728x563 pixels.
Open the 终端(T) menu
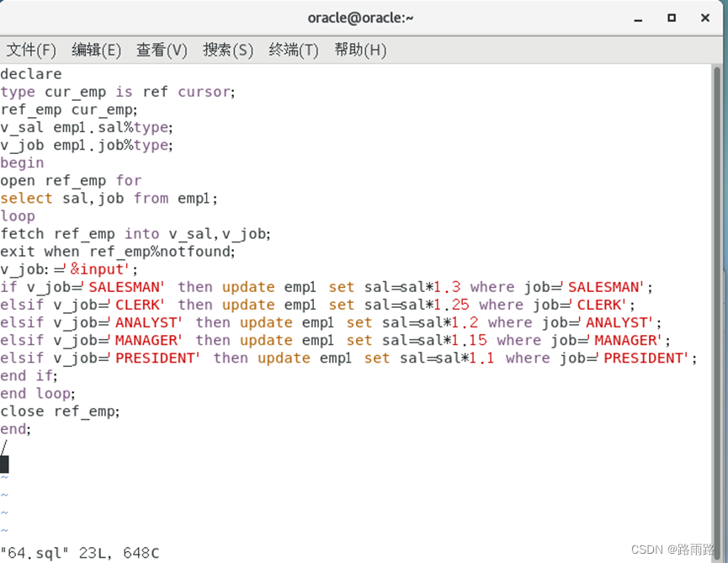tap(293, 50)
